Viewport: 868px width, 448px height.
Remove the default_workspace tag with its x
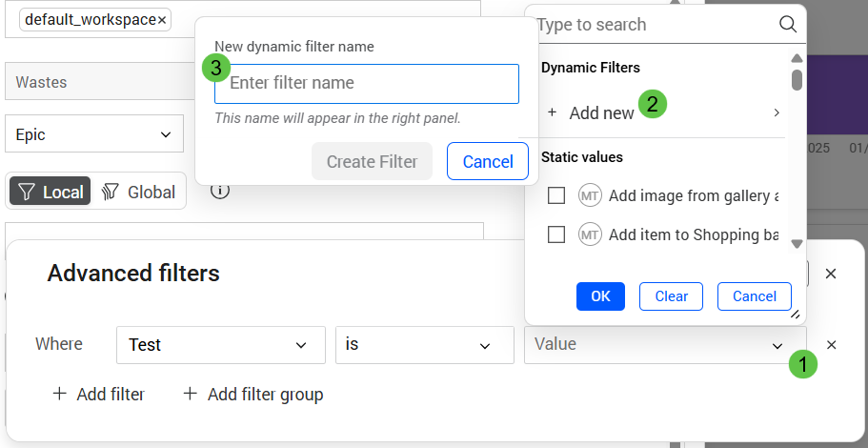(162, 20)
